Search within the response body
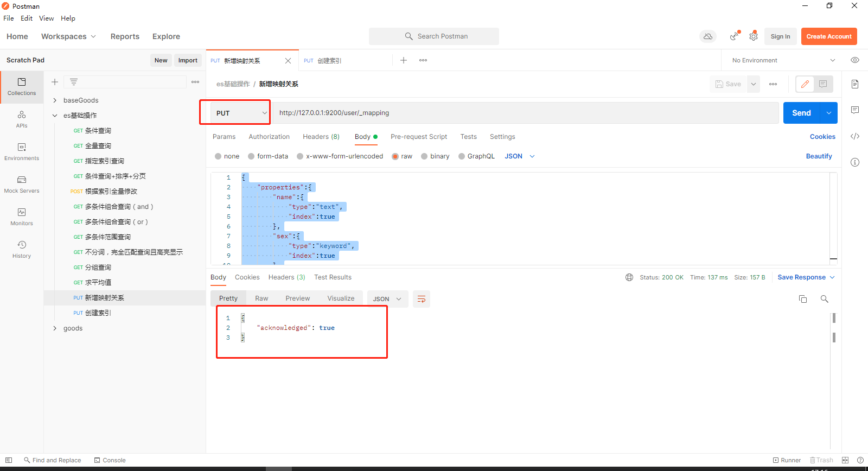Image resolution: width=868 pixels, height=471 pixels. 825,299
